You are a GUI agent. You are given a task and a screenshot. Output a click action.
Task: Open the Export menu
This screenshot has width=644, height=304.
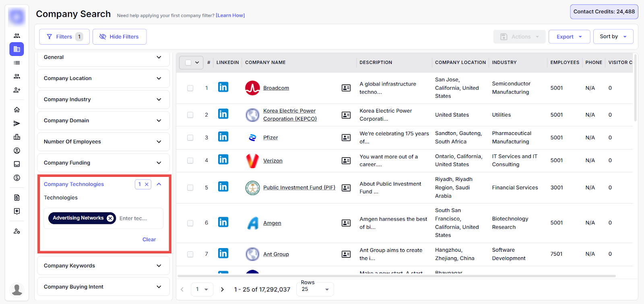[x=569, y=37]
